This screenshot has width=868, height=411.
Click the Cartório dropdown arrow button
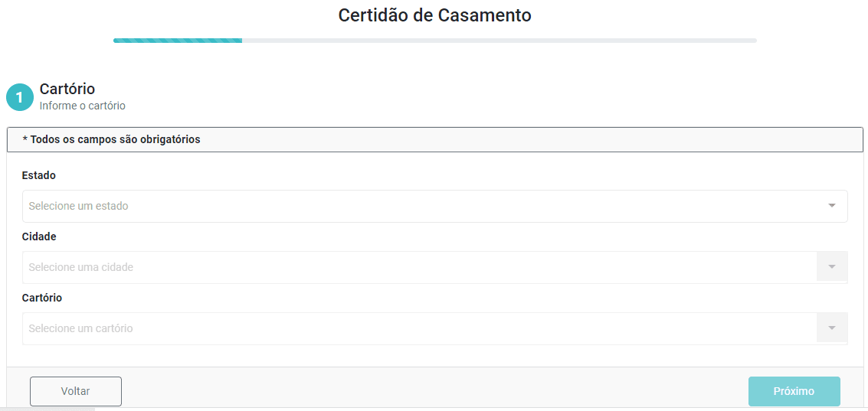[x=832, y=328]
